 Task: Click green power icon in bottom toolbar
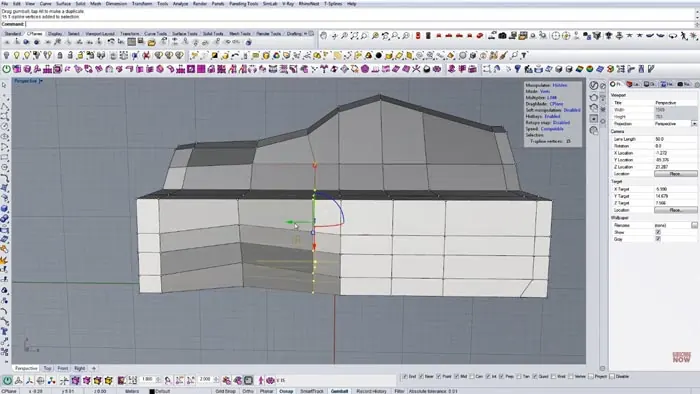(7, 380)
